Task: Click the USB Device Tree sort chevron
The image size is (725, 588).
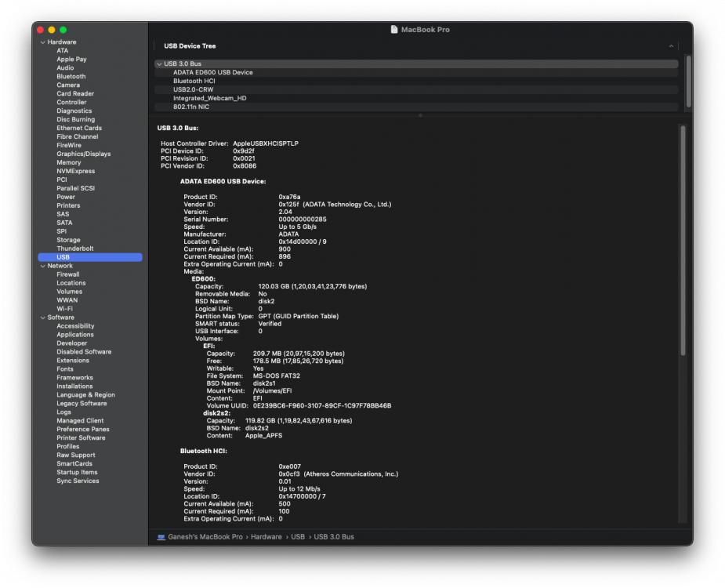Action: 671,45
